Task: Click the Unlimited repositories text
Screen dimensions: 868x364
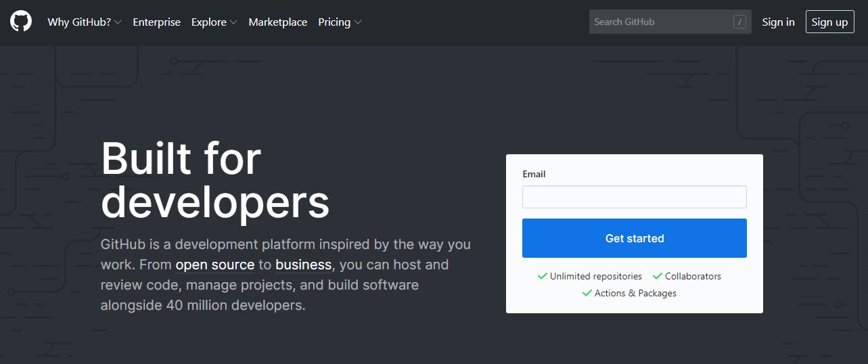Action: [x=596, y=276]
